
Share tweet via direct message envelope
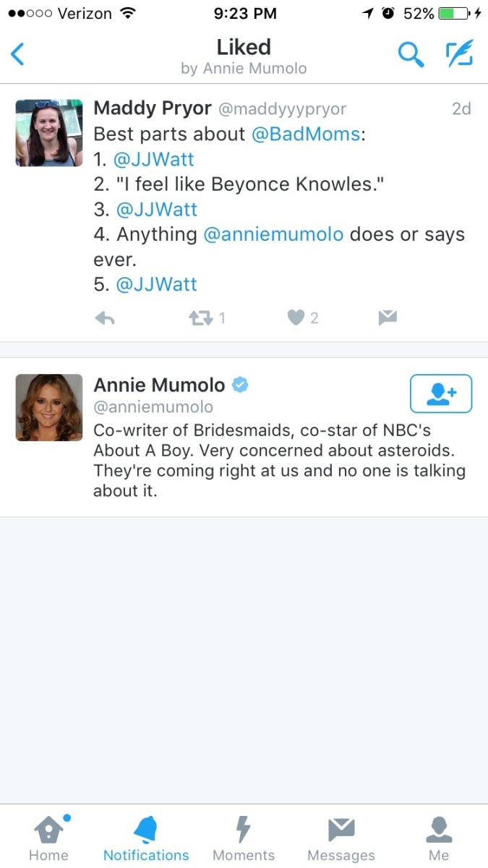pos(388,318)
